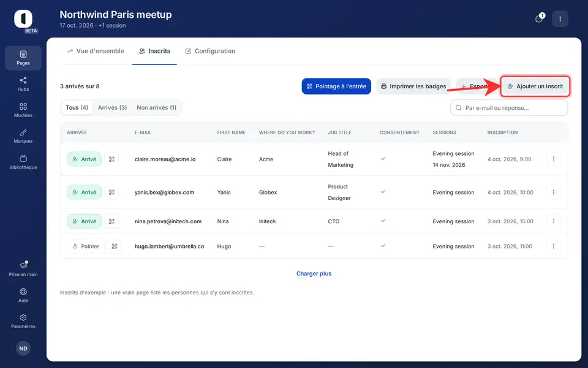Open the event options menu in header
The image size is (588, 368).
click(560, 19)
